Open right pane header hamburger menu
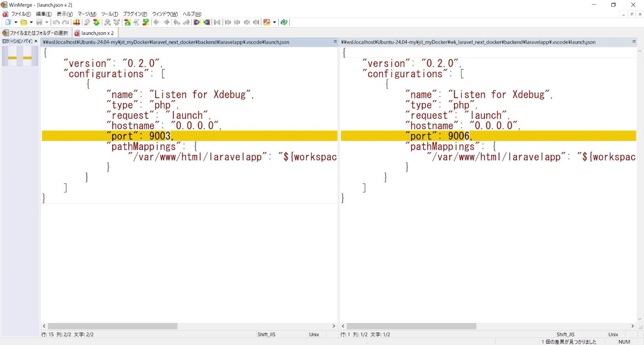Viewport: 644px width, 345px height. click(x=634, y=42)
